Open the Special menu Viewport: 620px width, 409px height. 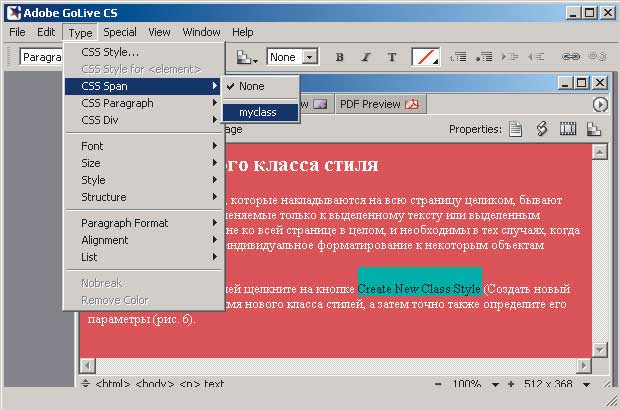point(120,32)
